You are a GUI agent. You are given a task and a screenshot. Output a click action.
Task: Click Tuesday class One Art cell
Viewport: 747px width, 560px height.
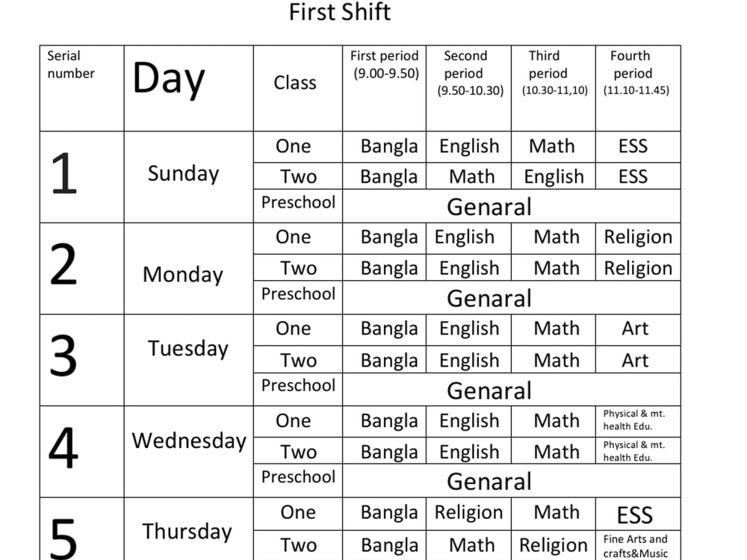[638, 329]
